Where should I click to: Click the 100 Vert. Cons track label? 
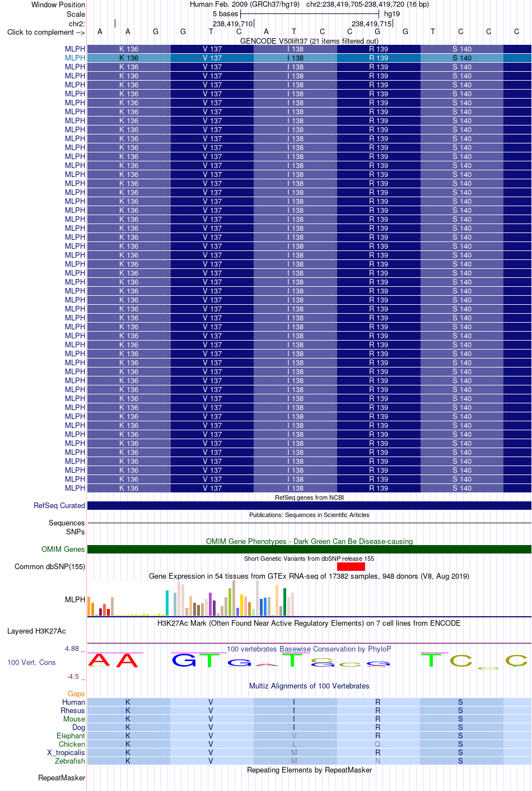[x=31, y=662]
